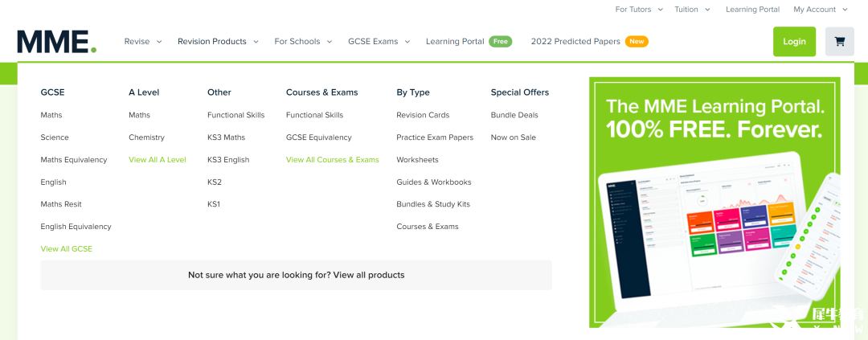This screenshot has width=868, height=340.
Task: Open Worksheets link
Action: coord(417,159)
